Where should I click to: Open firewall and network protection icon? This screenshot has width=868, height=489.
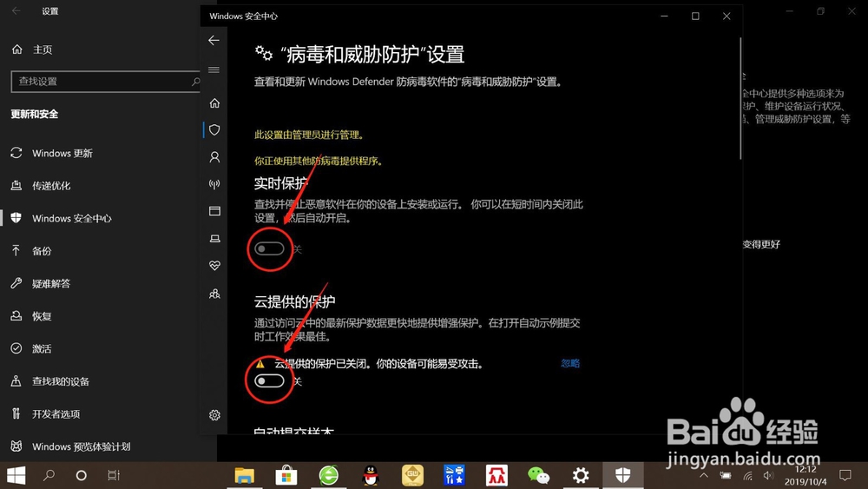tap(214, 184)
